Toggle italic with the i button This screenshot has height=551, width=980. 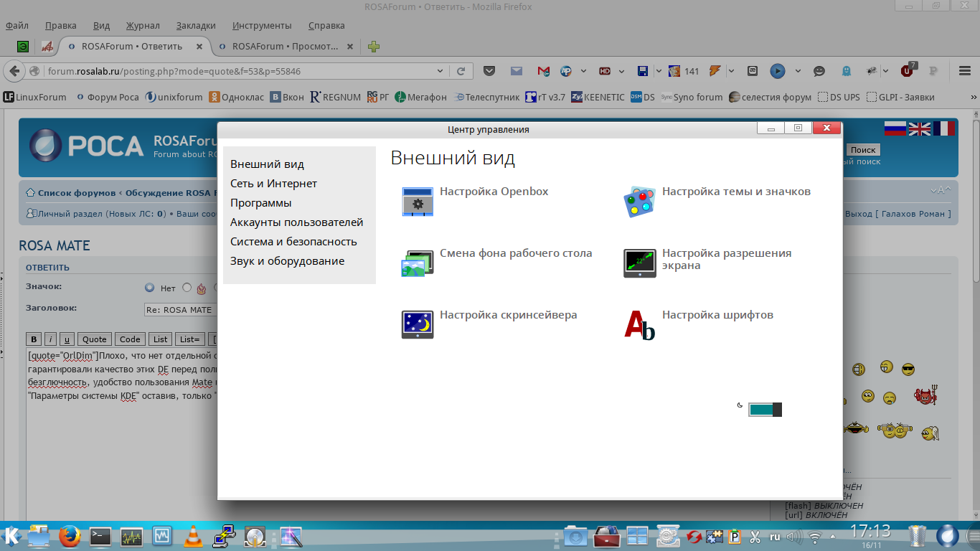[51, 339]
